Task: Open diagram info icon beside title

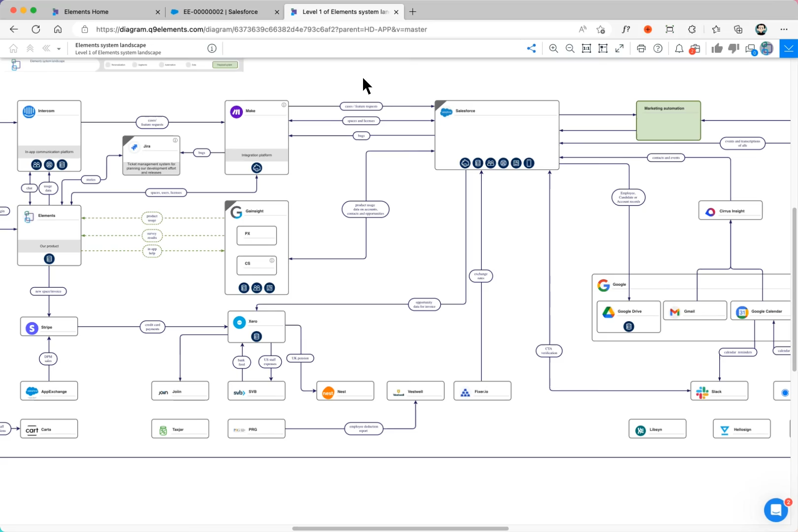Action: tap(212, 48)
